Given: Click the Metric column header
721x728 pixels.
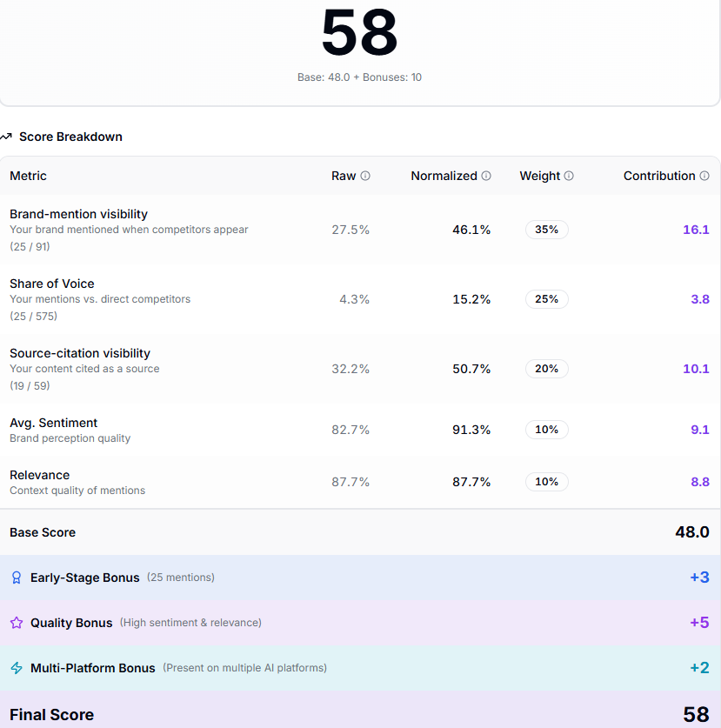Looking at the screenshot, I should point(28,176).
